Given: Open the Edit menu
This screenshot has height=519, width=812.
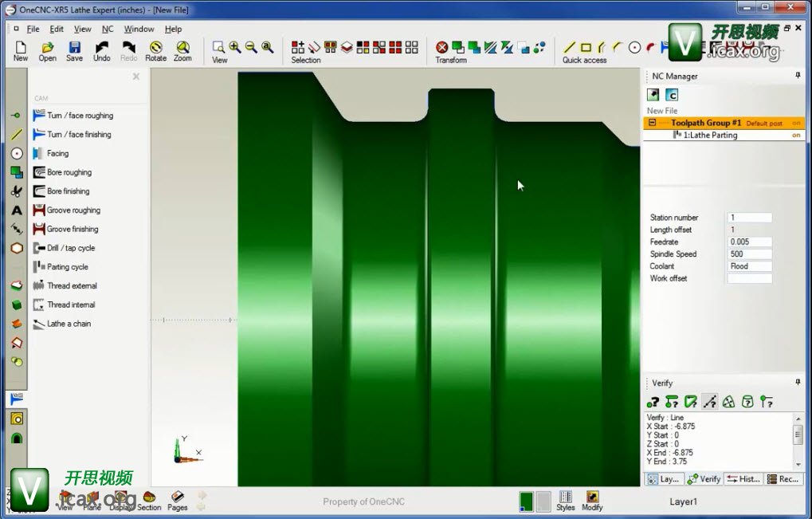Looking at the screenshot, I should coord(57,29).
